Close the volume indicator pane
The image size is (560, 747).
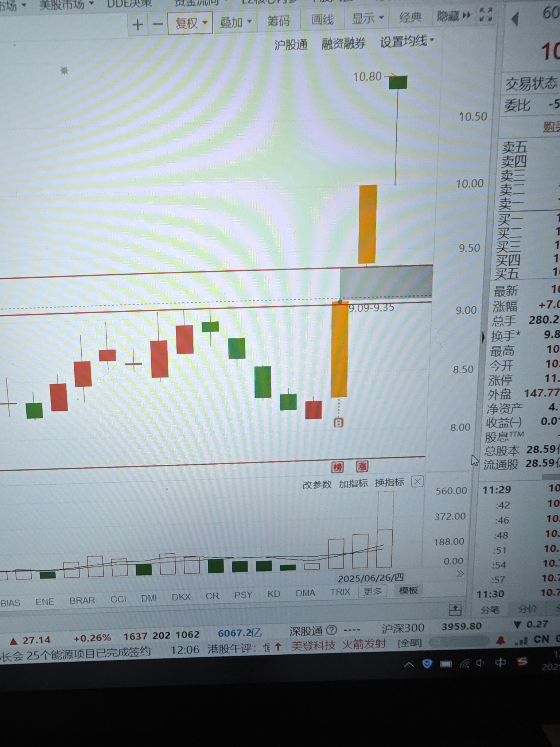417,481
